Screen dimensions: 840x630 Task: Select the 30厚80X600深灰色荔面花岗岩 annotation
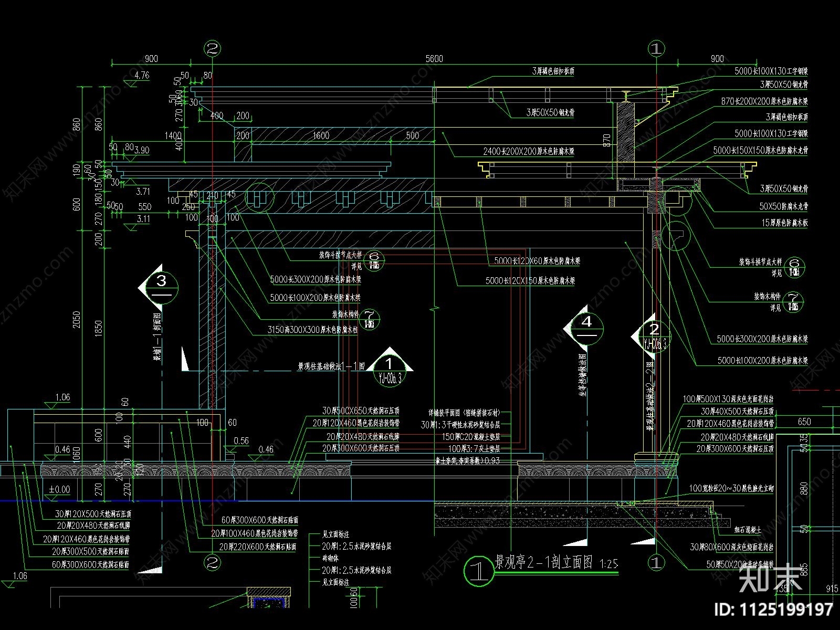(732, 547)
